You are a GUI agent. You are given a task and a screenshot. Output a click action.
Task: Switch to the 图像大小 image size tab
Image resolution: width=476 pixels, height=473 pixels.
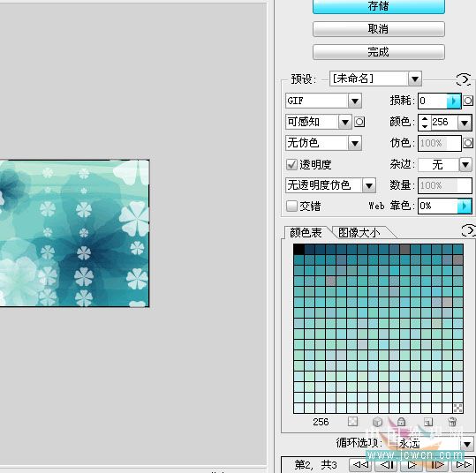359,233
